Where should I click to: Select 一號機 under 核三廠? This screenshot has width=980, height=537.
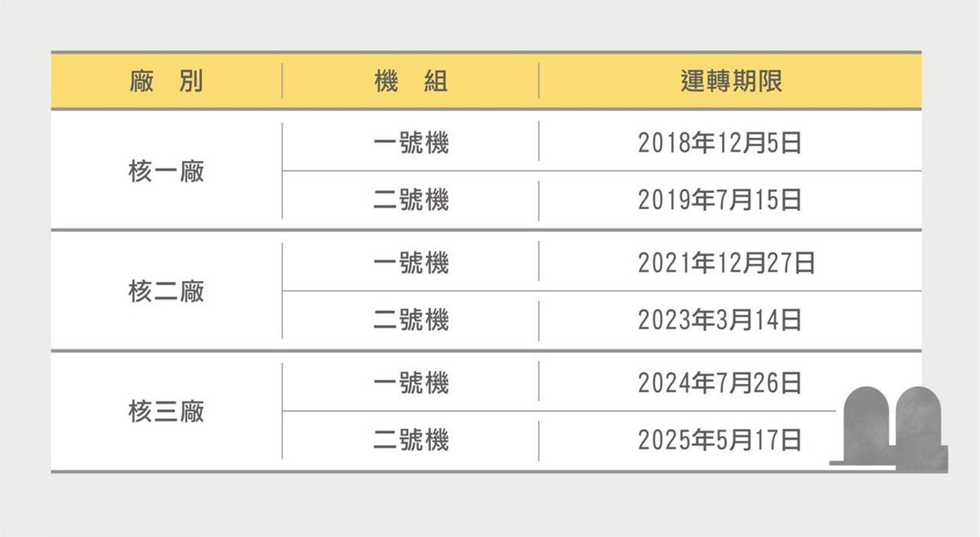[x=411, y=382]
